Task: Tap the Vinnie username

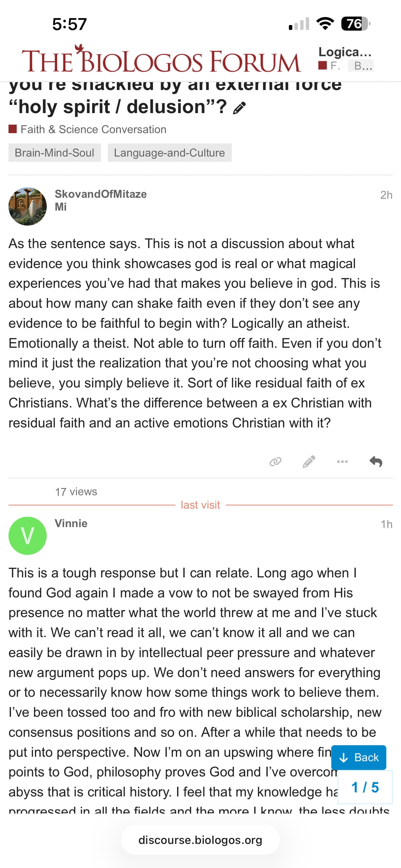Action: click(71, 523)
